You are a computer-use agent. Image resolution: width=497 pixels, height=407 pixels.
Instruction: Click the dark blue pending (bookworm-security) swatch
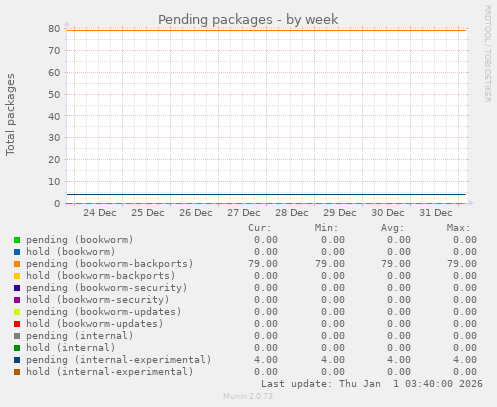tap(17, 288)
